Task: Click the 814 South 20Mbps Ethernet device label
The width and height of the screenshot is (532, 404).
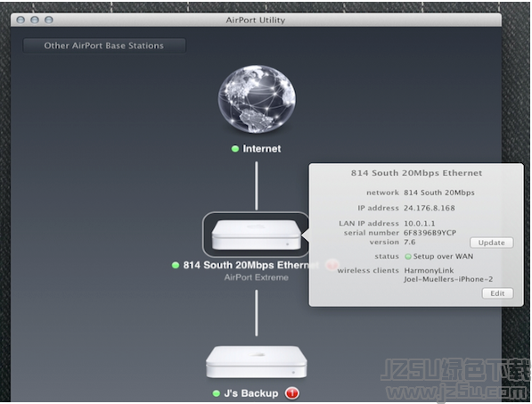Action: 250,265
